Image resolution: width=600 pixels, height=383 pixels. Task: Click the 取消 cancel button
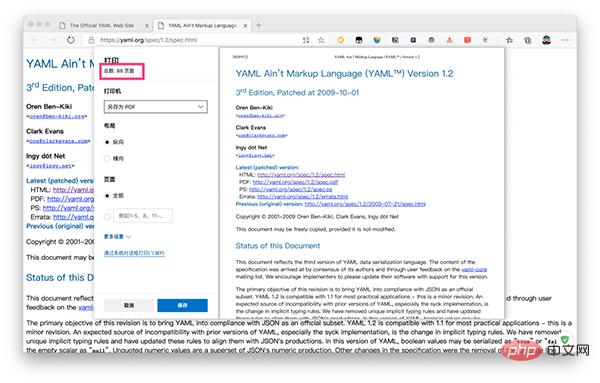coord(129,305)
